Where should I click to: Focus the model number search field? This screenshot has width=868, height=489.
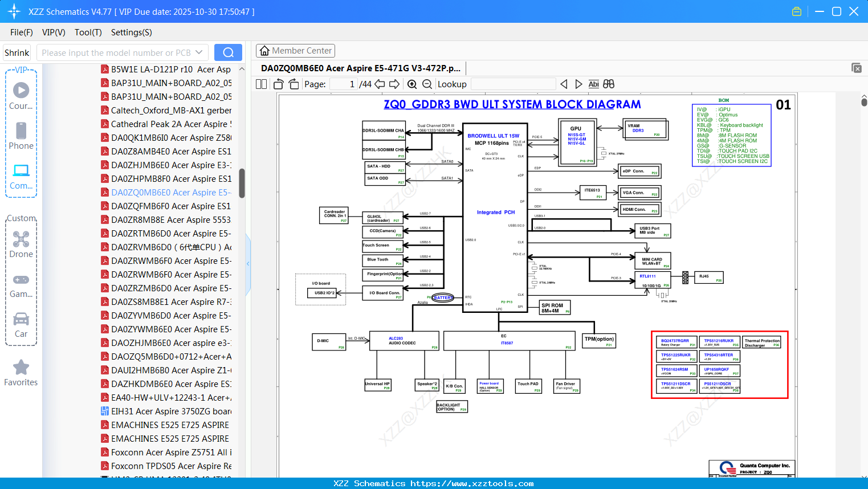[x=117, y=52]
